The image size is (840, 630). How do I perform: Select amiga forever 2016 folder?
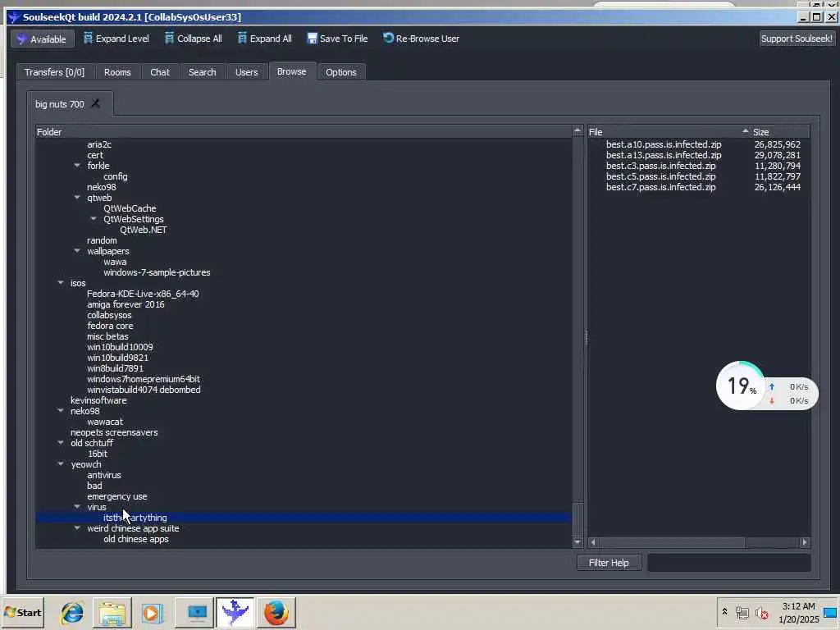(126, 305)
